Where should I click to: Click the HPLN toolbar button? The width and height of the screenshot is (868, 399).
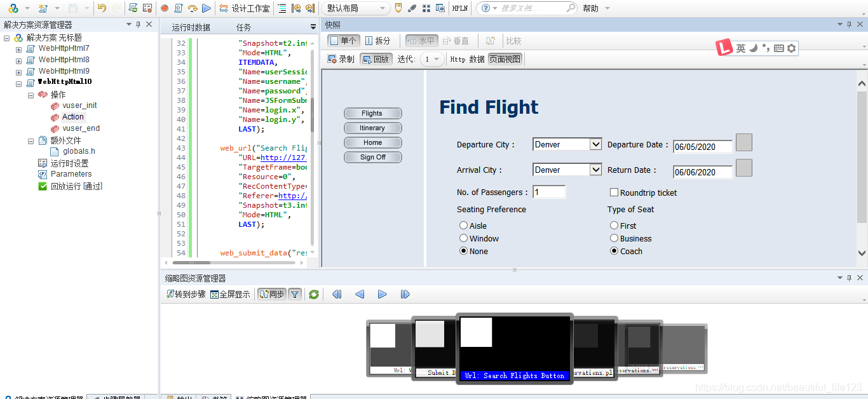point(460,8)
